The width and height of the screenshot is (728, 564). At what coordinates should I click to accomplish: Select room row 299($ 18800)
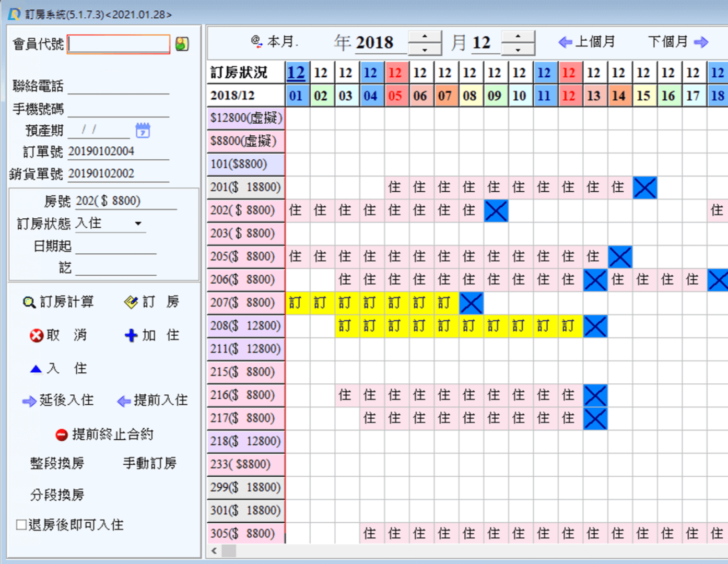(246, 487)
